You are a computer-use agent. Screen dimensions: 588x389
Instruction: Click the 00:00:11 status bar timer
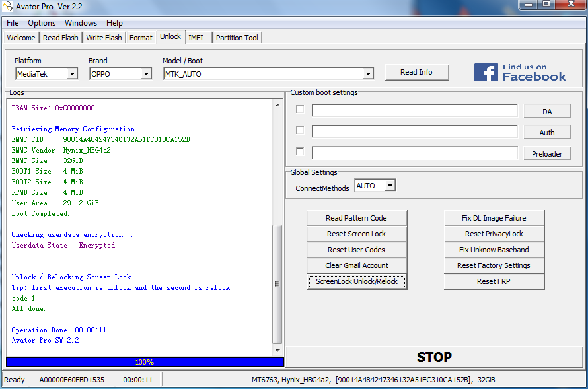[x=137, y=380]
